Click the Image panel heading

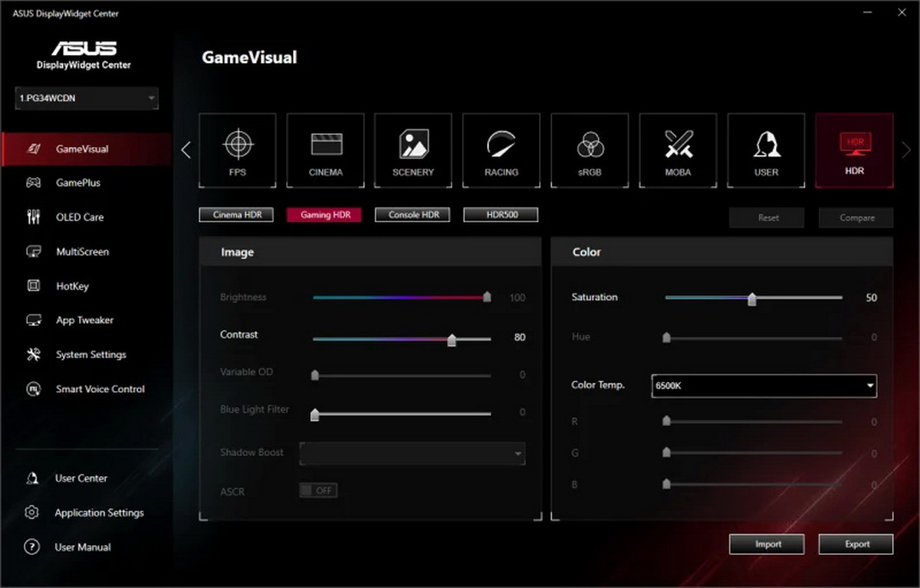tap(237, 252)
